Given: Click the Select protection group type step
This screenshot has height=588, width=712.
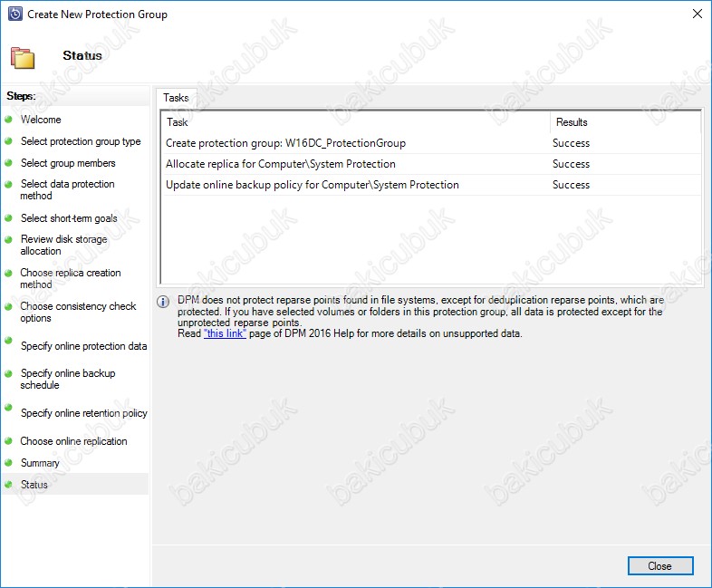Looking at the screenshot, I should 81,141.
